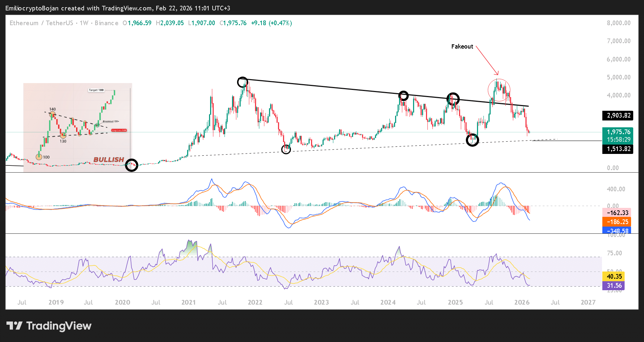This screenshot has height=342, width=644.
Task: Click the black circle at the 2020 low
Action: click(x=131, y=165)
